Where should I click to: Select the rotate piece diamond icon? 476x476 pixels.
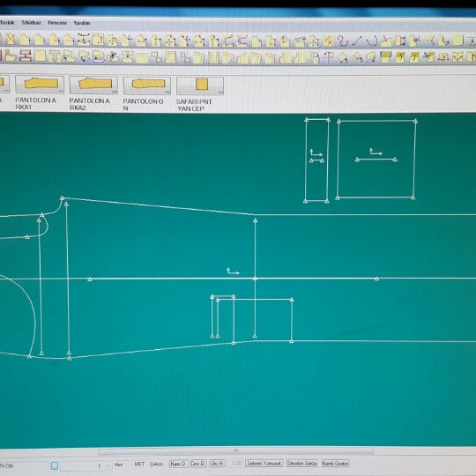(343, 57)
